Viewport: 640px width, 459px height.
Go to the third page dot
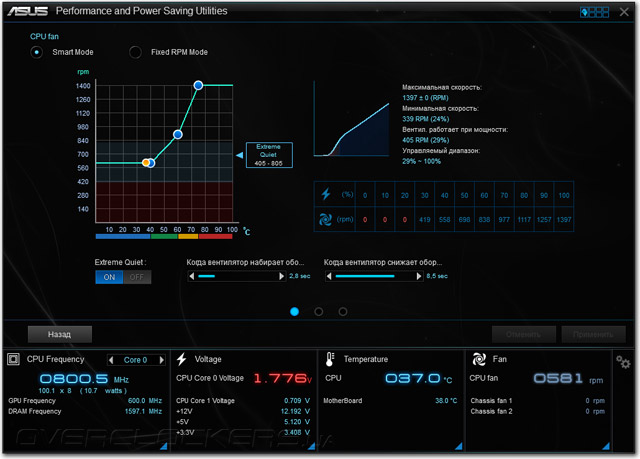pyautogui.click(x=343, y=312)
